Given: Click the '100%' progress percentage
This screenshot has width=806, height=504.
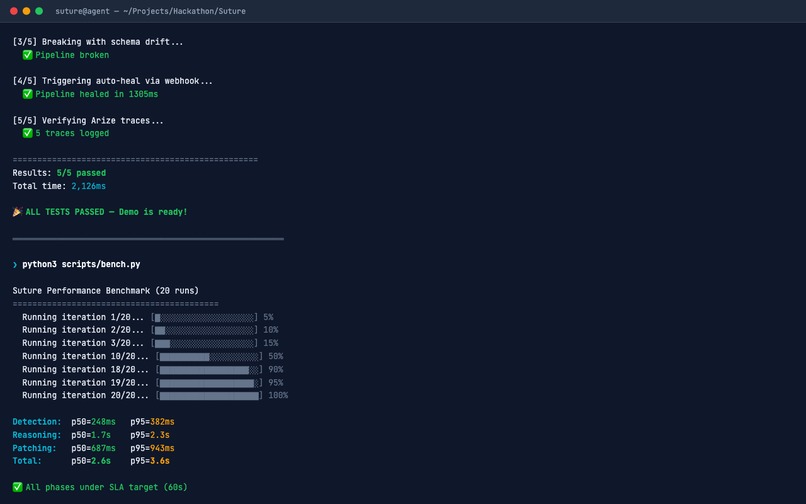Looking at the screenshot, I should (278, 395).
